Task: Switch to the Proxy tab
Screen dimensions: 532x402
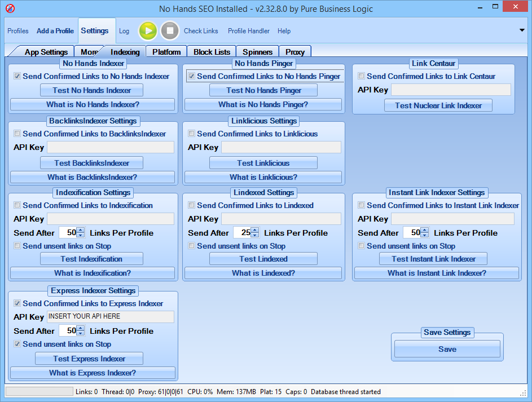Action: [x=295, y=52]
